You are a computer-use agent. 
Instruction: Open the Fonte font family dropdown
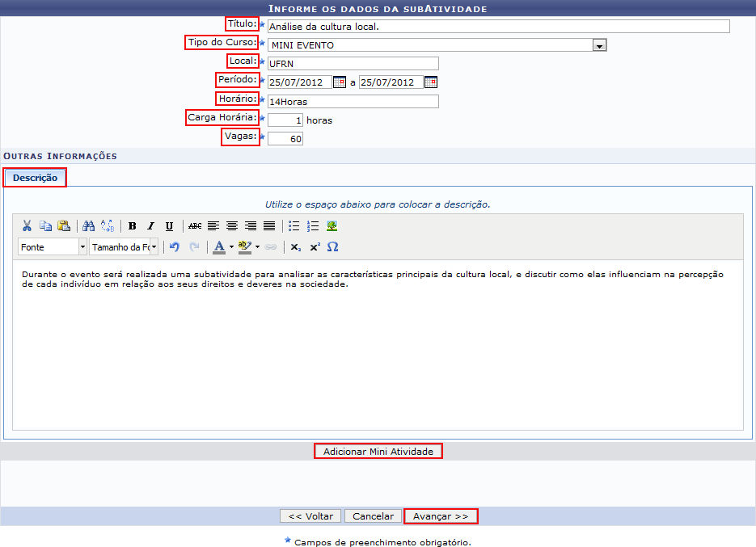point(82,247)
